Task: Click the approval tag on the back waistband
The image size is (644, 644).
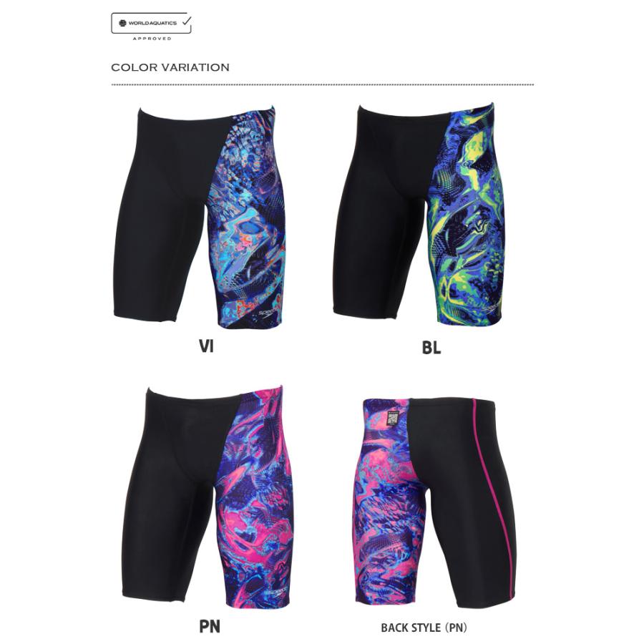Action: click(x=394, y=419)
